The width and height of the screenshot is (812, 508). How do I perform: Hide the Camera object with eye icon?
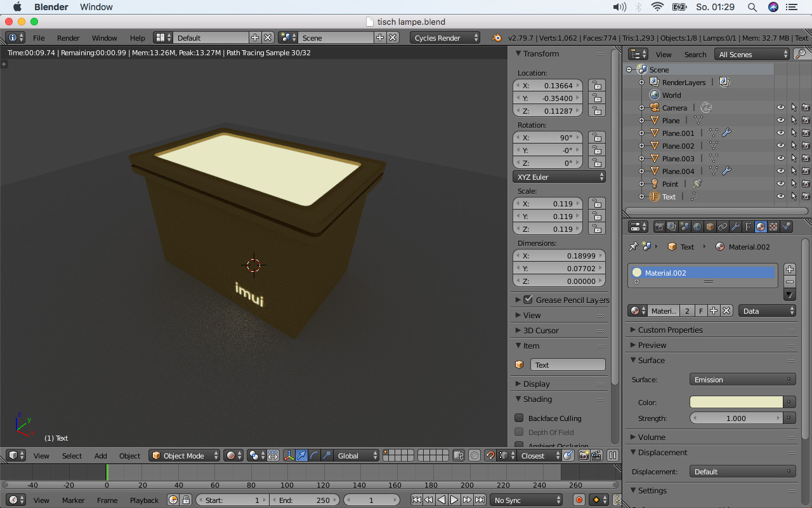(781, 108)
